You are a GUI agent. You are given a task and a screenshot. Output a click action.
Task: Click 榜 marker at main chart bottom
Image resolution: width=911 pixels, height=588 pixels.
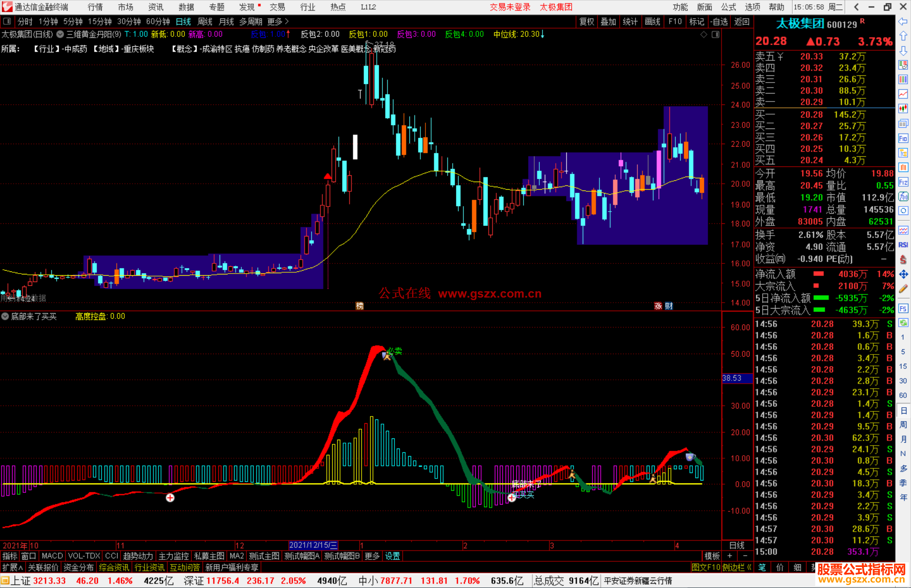pos(359,306)
